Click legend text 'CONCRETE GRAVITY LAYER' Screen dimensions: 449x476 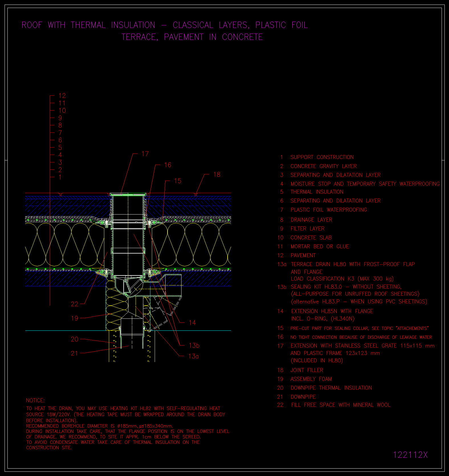[324, 166]
